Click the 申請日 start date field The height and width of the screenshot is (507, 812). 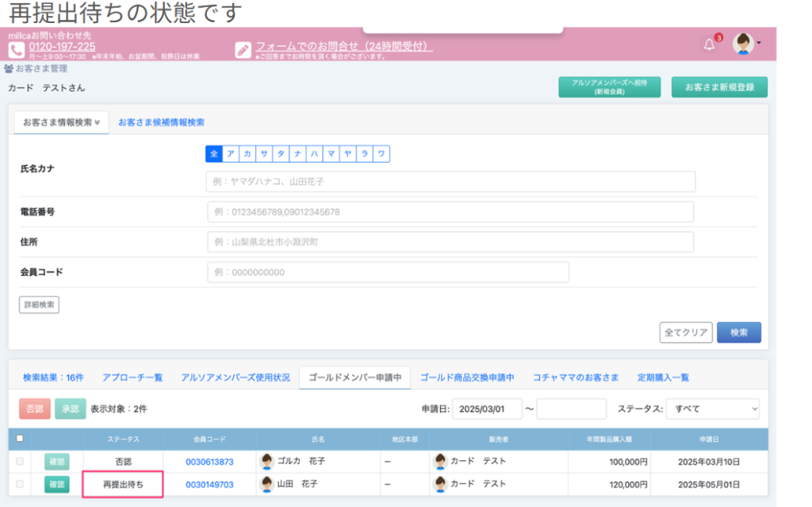click(x=487, y=409)
